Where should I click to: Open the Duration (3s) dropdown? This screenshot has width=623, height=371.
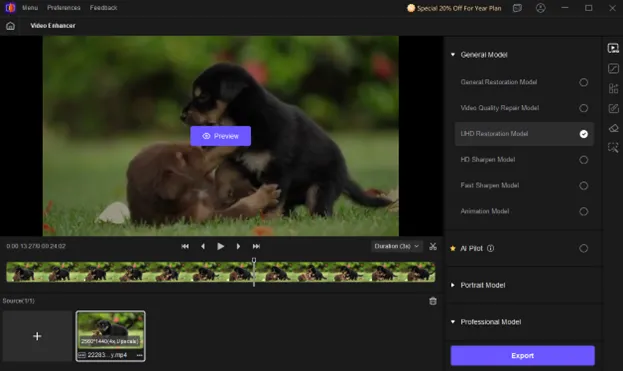(x=396, y=246)
